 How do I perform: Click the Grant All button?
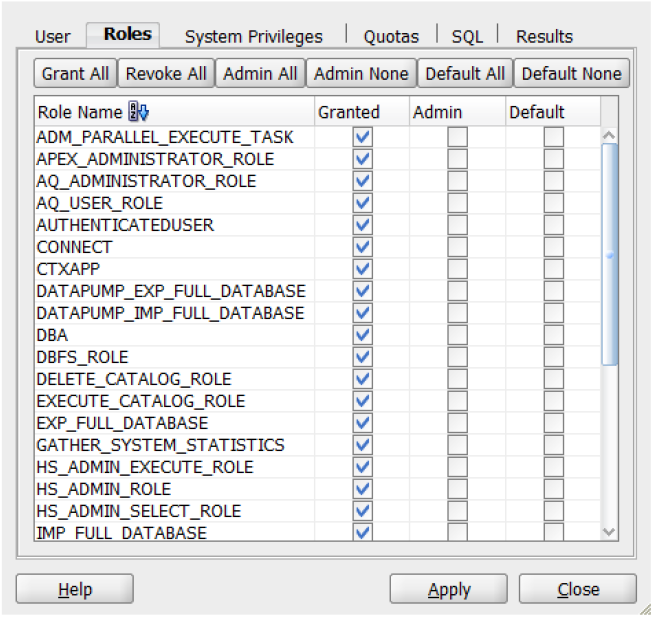pyautogui.click(x=75, y=74)
